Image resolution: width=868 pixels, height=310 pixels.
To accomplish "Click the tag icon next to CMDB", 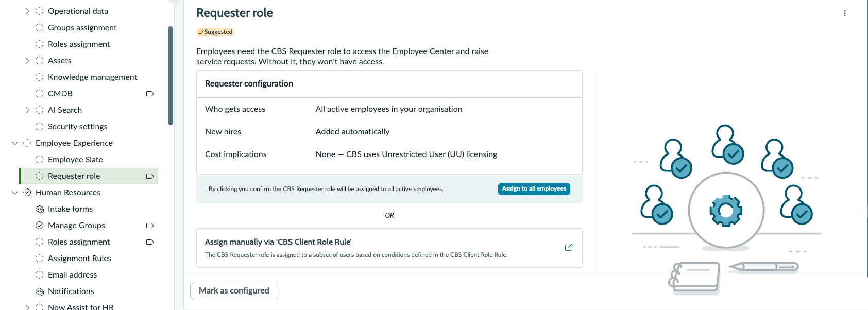I will (x=150, y=94).
